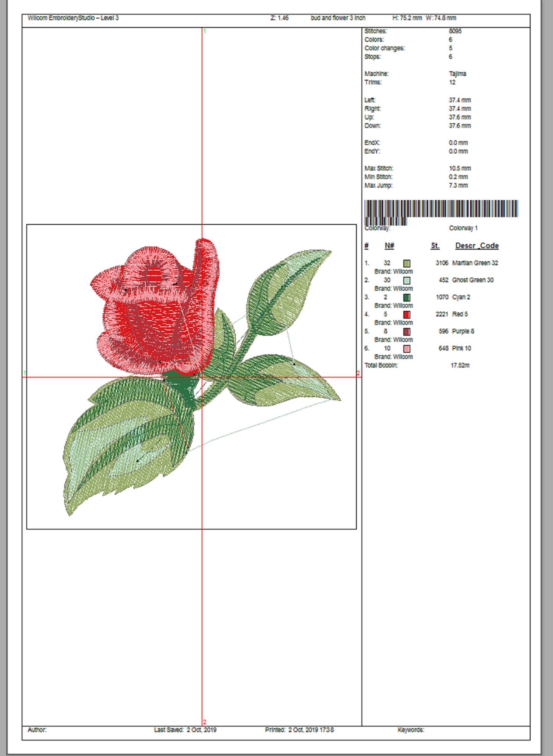Pick the Cyan 2 dark green swatch
The image size is (553, 756).
407,297
